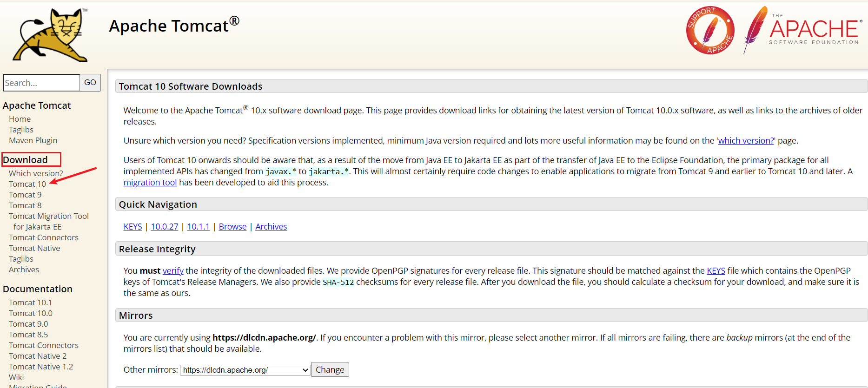
Task: Follow the 'which version?' link in the intro
Action: [x=746, y=141]
